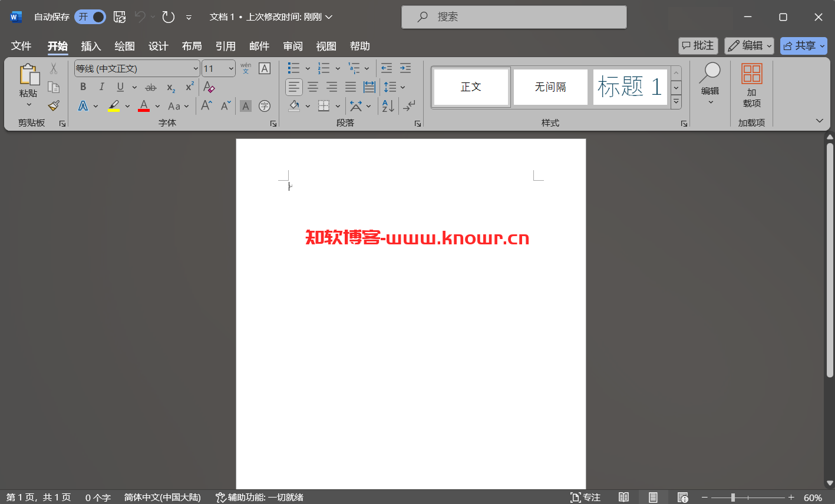Click the character border A icon

coord(265,68)
